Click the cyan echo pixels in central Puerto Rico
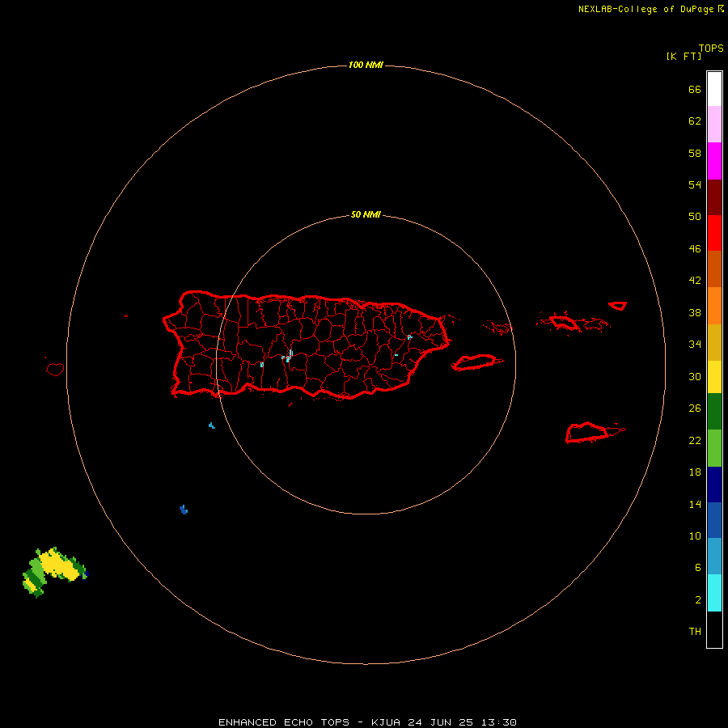The height and width of the screenshot is (728, 728). [288, 356]
